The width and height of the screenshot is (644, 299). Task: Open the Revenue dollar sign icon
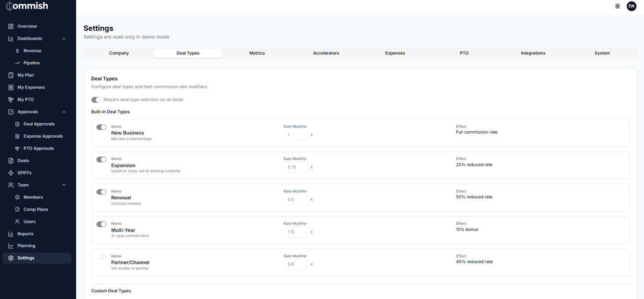click(x=18, y=51)
